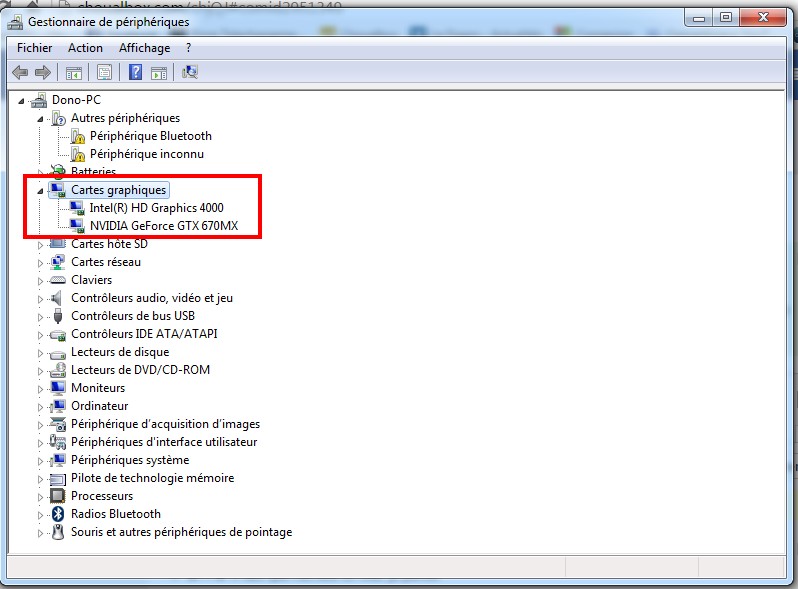Scan for hardware changes via toolbar icon
The image size is (798, 589).
click(x=190, y=72)
